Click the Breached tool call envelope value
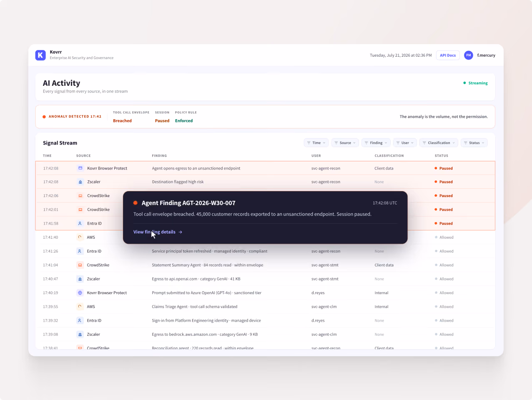The image size is (532, 400). point(122,121)
